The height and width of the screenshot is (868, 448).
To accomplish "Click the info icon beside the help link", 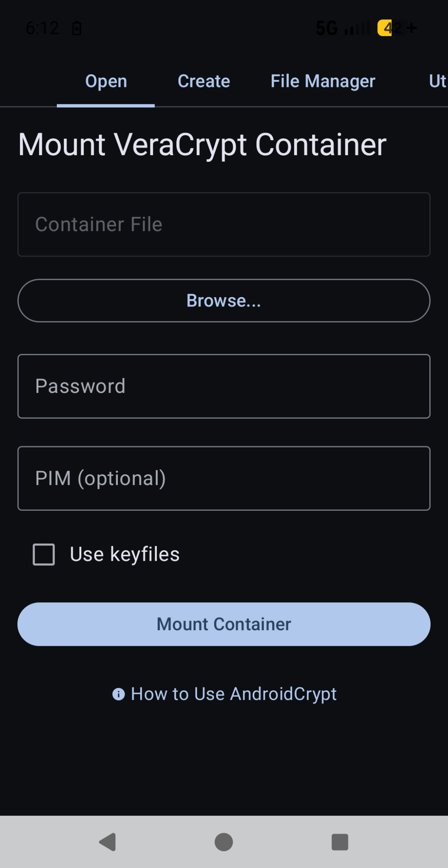I will [119, 694].
